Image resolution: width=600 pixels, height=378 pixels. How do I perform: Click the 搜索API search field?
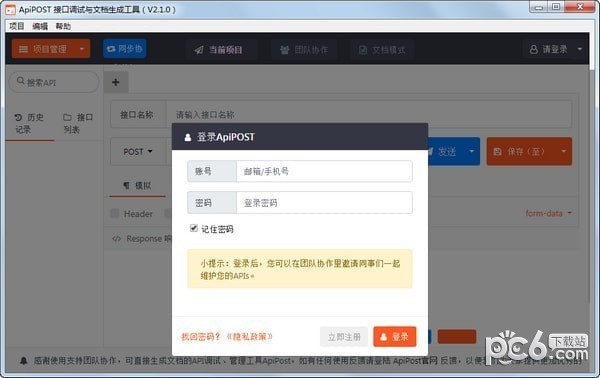pyautogui.click(x=54, y=82)
